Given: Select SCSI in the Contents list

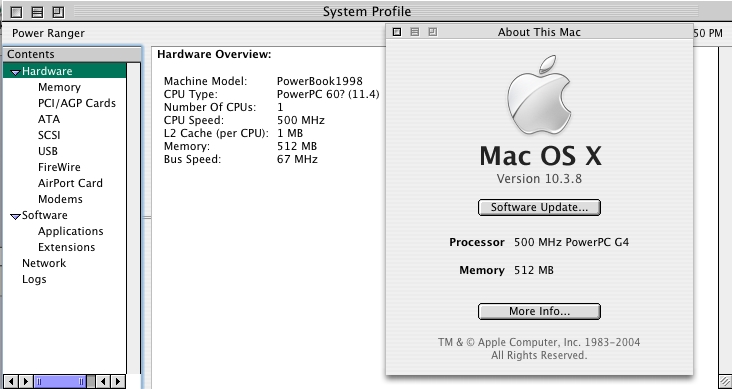Looking at the screenshot, I should point(49,135).
